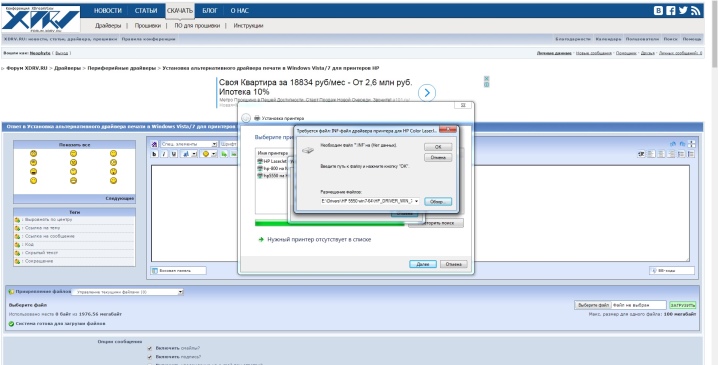Open the Управление текущими файлами dropdown
The image size is (718, 365).
(127, 292)
